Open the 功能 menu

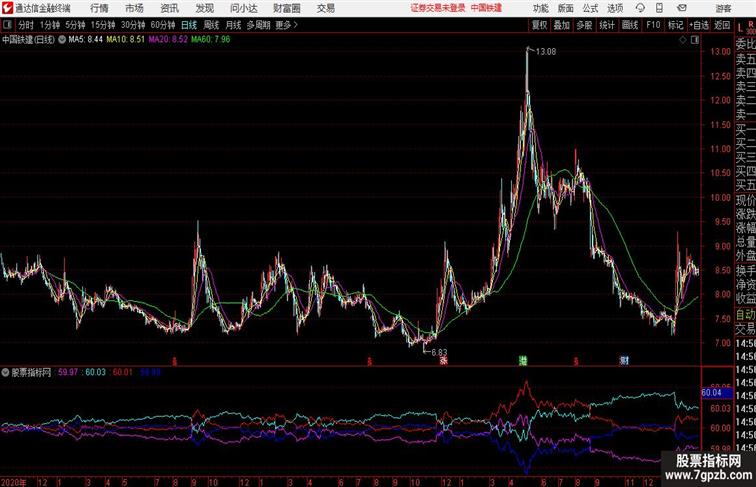[x=540, y=8]
